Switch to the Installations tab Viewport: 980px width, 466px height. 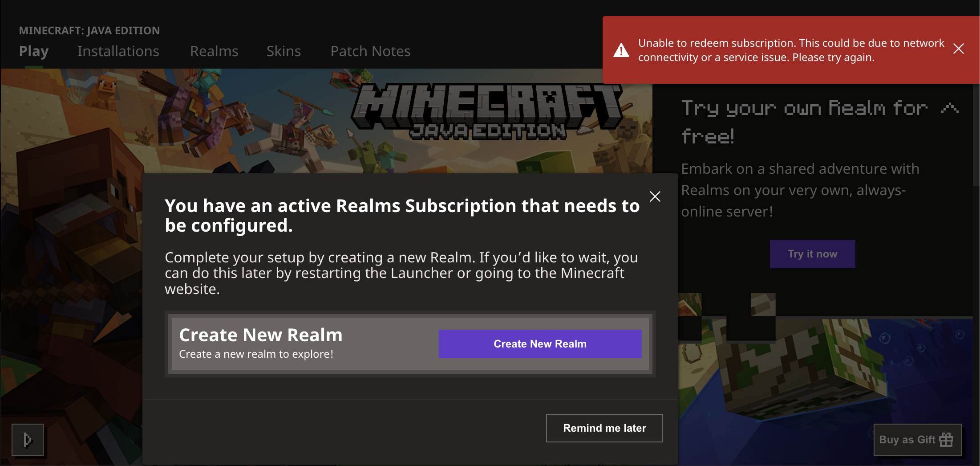tap(118, 51)
